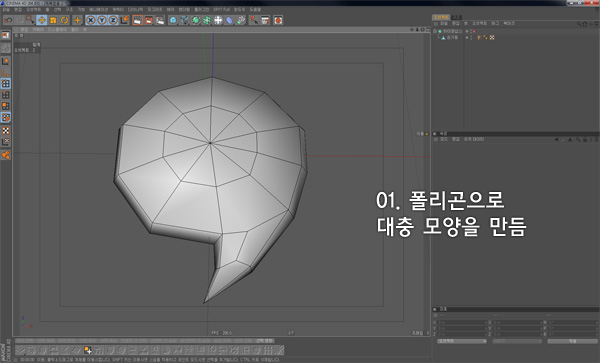
Task: Toggle the HyperNURBS visibility dots
Action: [467, 31]
